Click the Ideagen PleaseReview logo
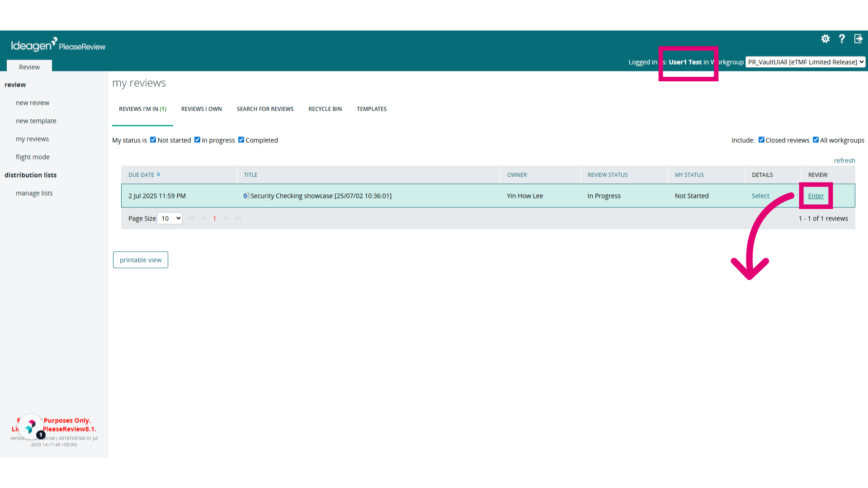 (x=58, y=45)
